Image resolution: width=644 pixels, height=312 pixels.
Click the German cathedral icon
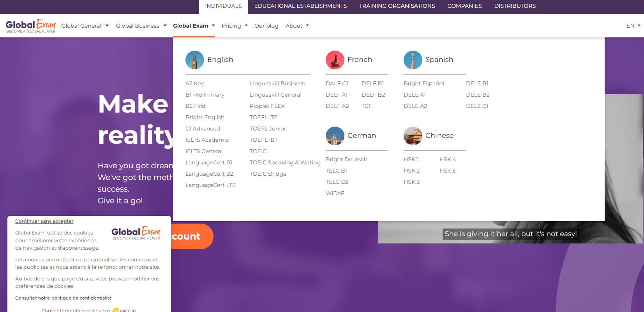click(x=335, y=136)
